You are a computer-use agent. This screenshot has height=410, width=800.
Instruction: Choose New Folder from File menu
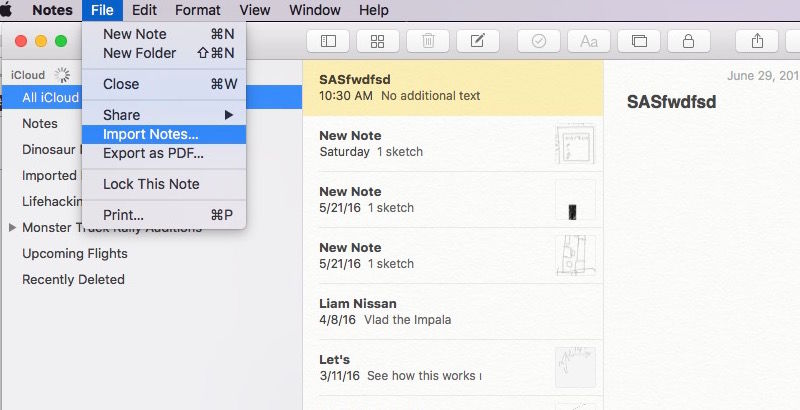(164, 53)
